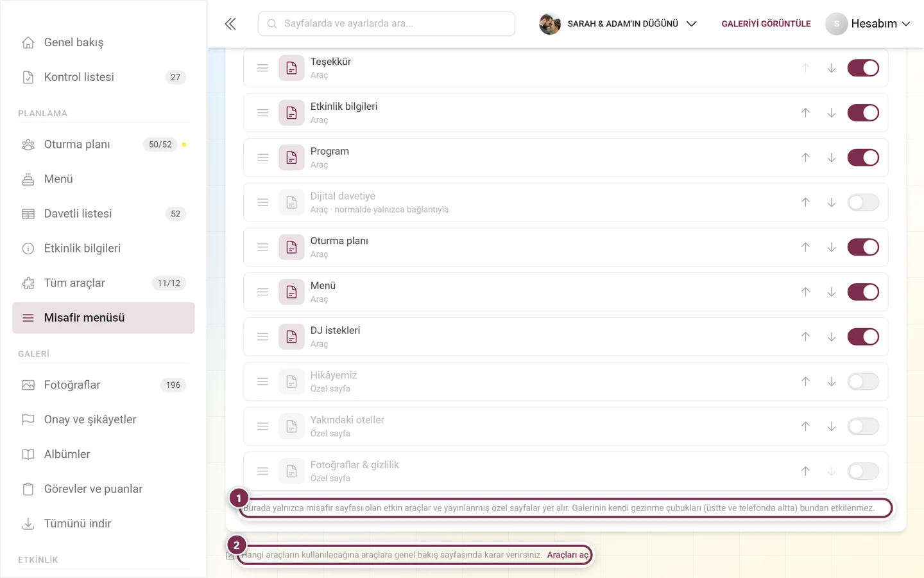Click page icon of Etkinlik bilgileri row
Screen dimensions: 924x578
(291, 113)
